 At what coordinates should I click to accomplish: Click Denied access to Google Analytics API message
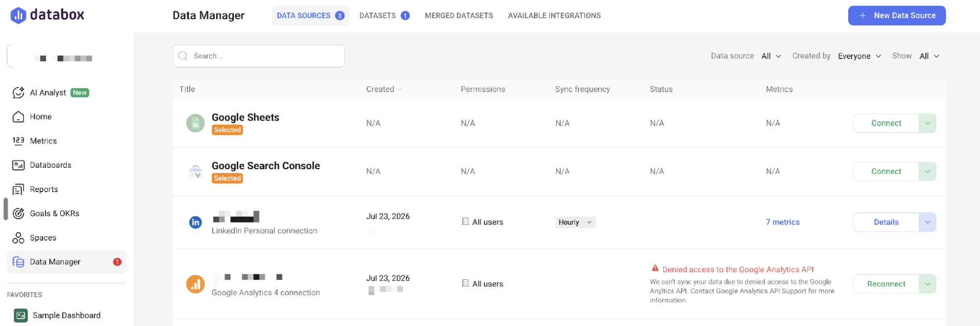[x=738, y=270]
